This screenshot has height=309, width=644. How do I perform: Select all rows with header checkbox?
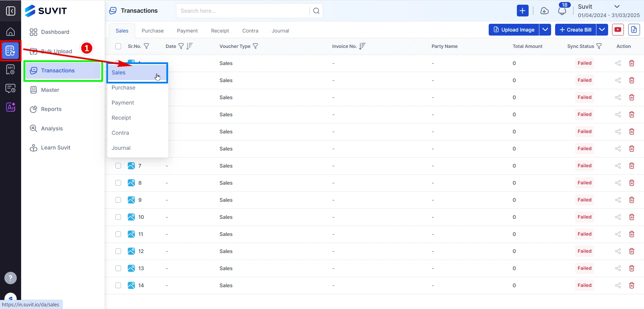(118, 46)
